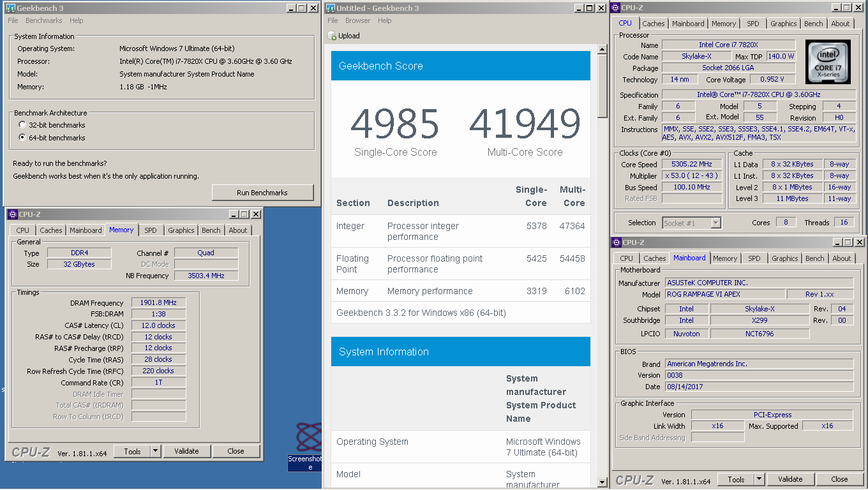Switch to CPU tab in Memory CPU-Z window

(x=23, y=230)
